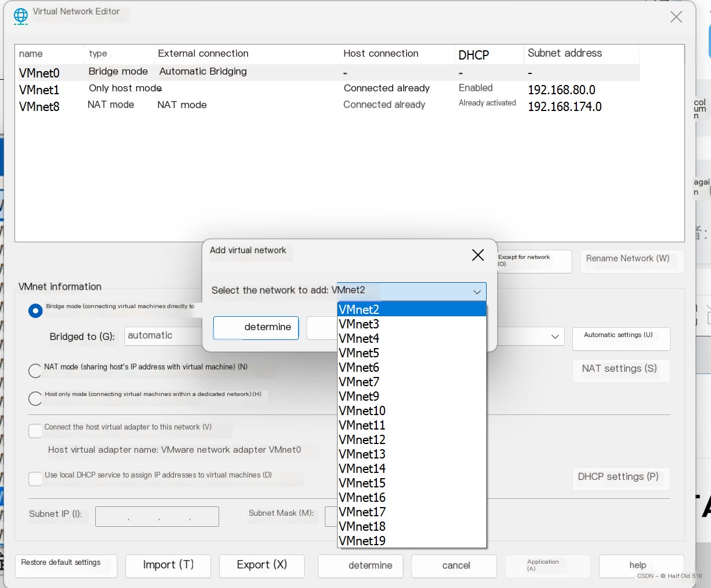
Task: Click the bottom determine button
Action: [x=361, y=566]
